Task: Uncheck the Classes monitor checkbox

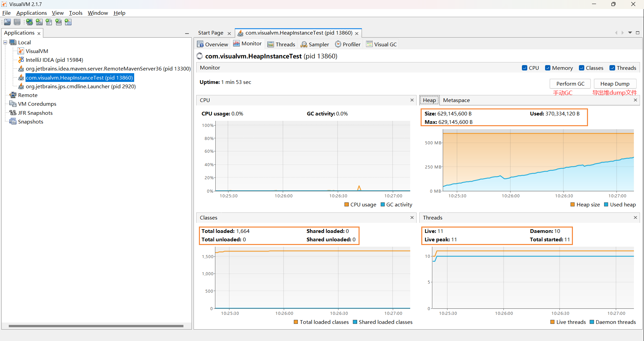Action: (x=582, y=68)
